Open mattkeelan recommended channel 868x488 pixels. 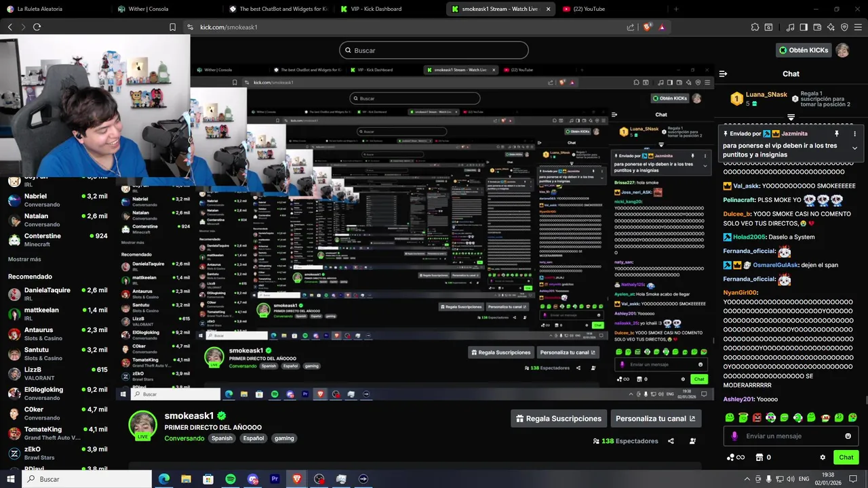(x=58, y=314)
